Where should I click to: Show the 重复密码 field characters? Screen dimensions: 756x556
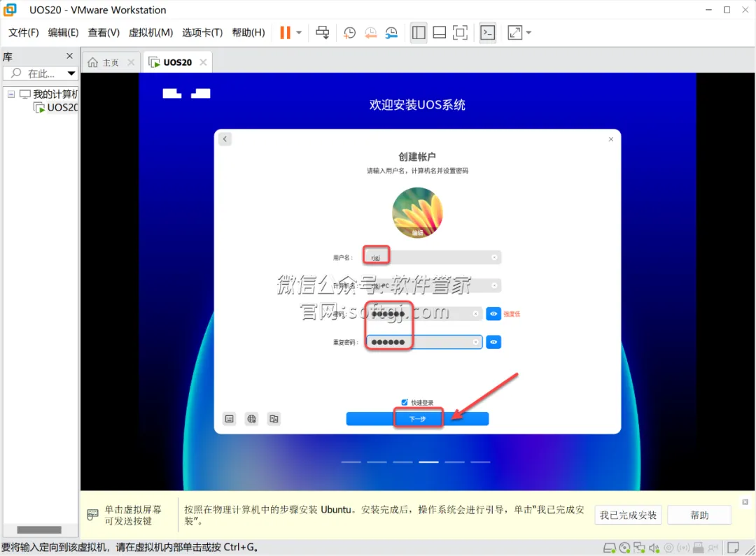click(x=493, y=342)
